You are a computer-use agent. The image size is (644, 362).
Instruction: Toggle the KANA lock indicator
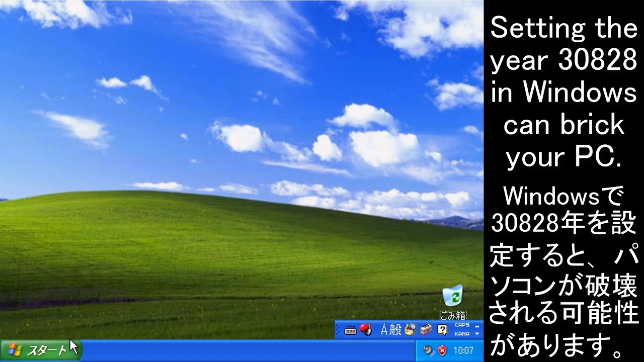[462, 334]
